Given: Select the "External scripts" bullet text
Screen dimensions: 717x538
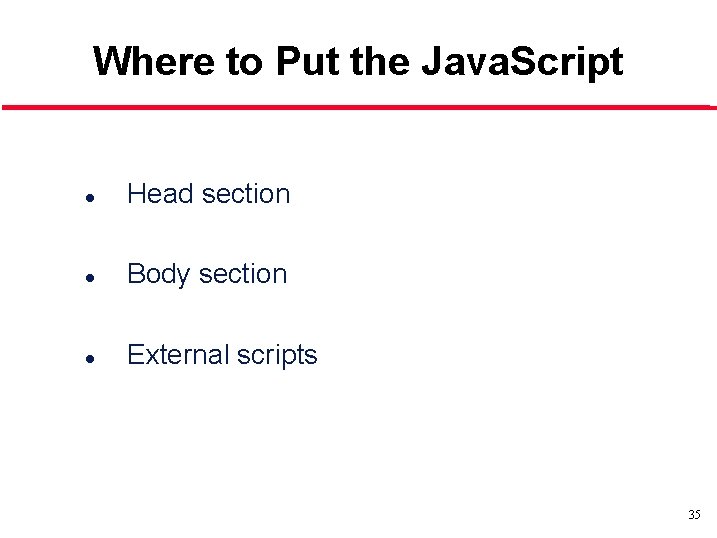Looking at the screenshot, I should [x=222, y=355].
